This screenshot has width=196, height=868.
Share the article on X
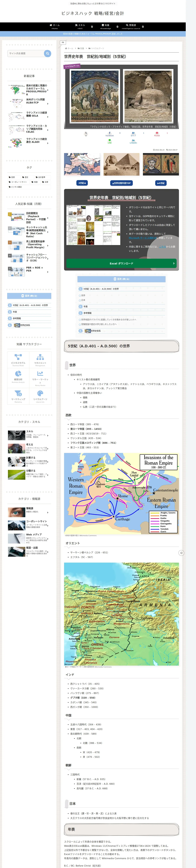[x=86, y=134]
